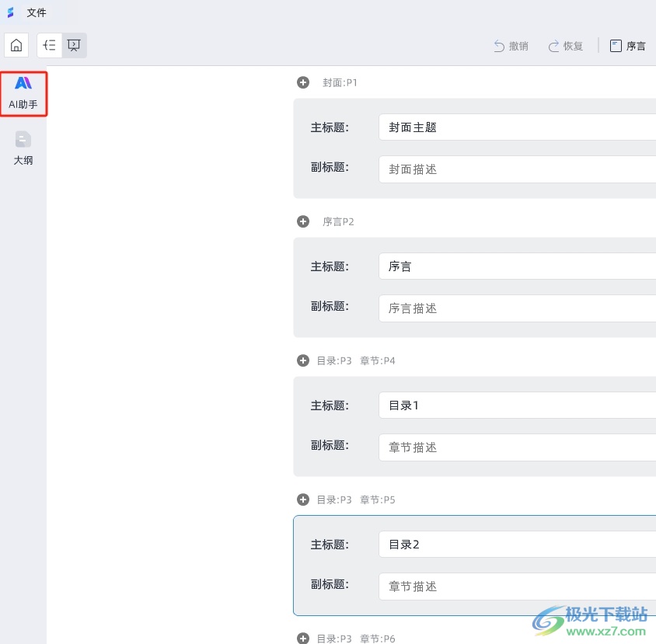Switch to outline view icon
The image size is (656, 644).
point(50,45)
